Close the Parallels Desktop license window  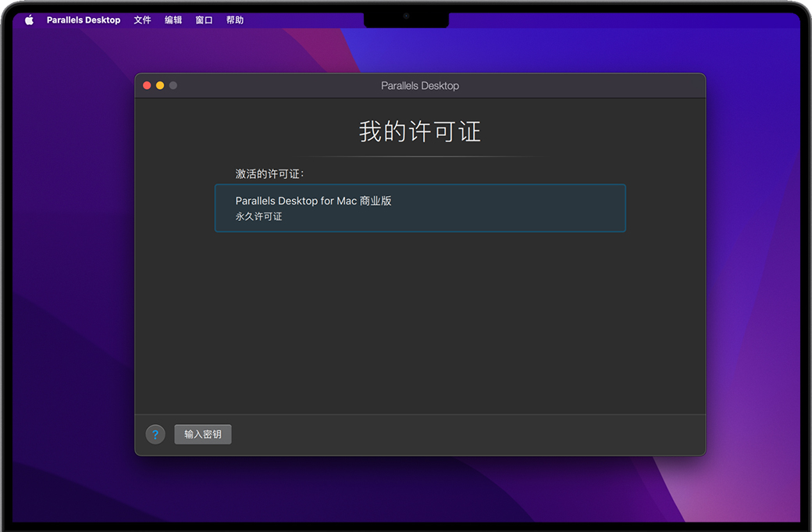147,85
